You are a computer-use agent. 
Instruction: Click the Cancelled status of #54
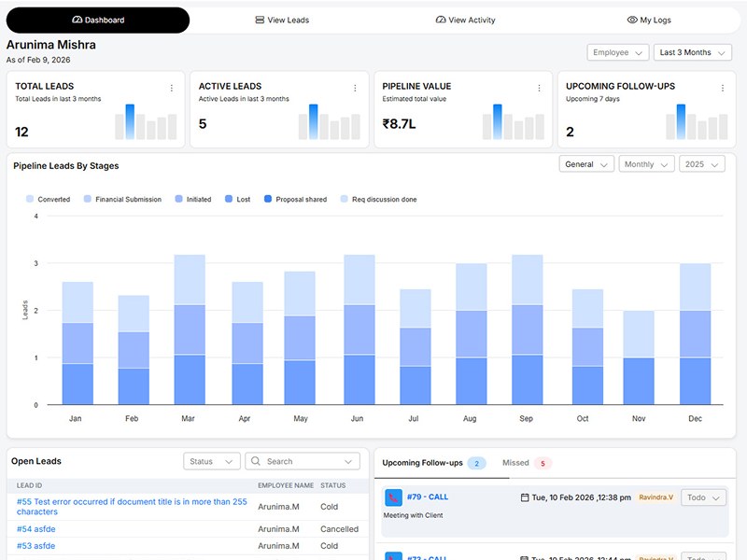[x=339, y=529]
